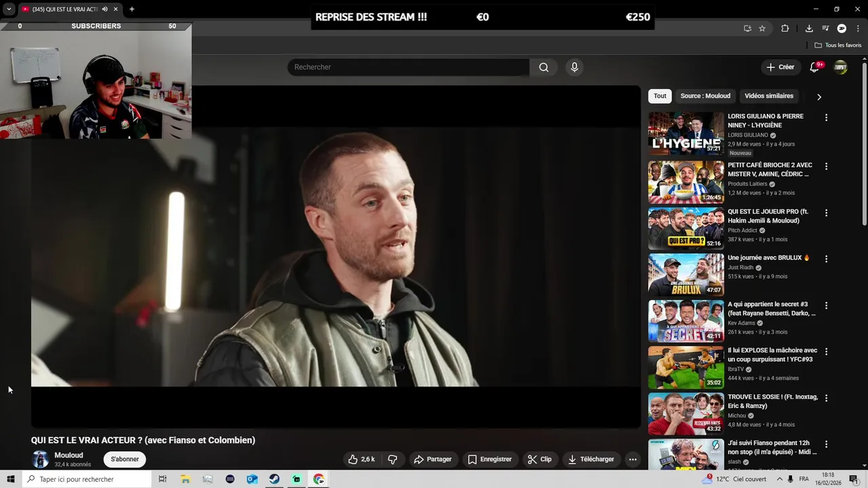Open options for PETIT CAFÉ BRIOCHE video
This screenshot has width=868, height=488.
coord(826,166)
